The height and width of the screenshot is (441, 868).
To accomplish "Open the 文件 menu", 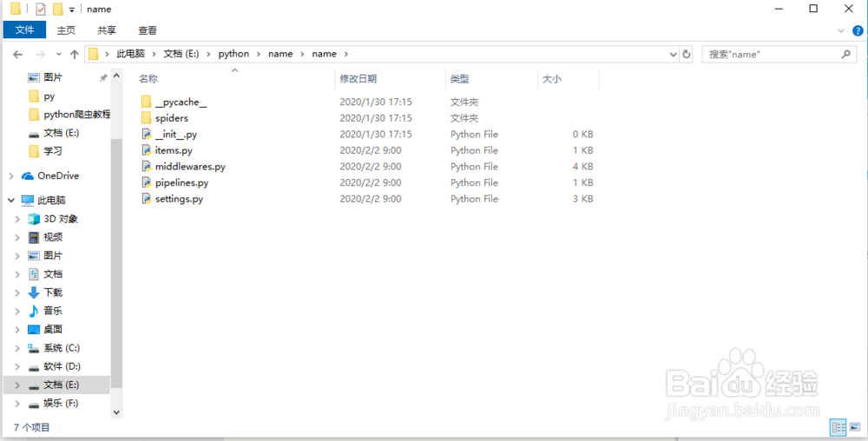I will 24,30.
